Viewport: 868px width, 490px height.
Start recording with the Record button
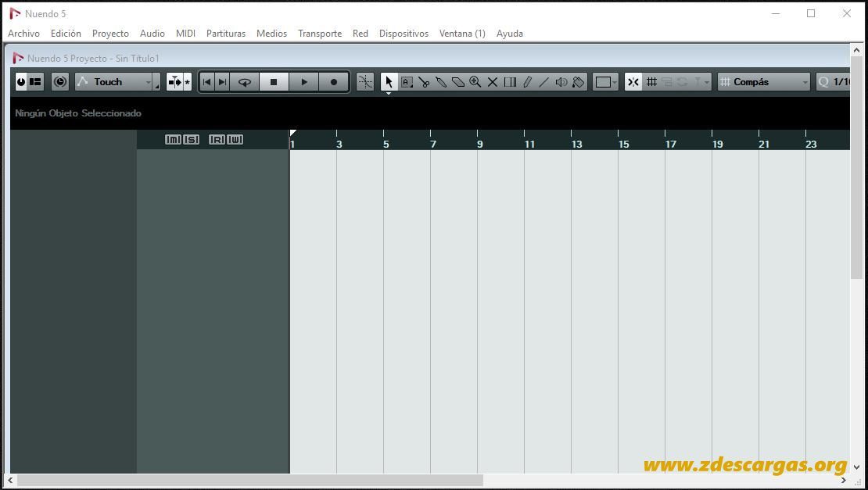[x=334, y=82]
